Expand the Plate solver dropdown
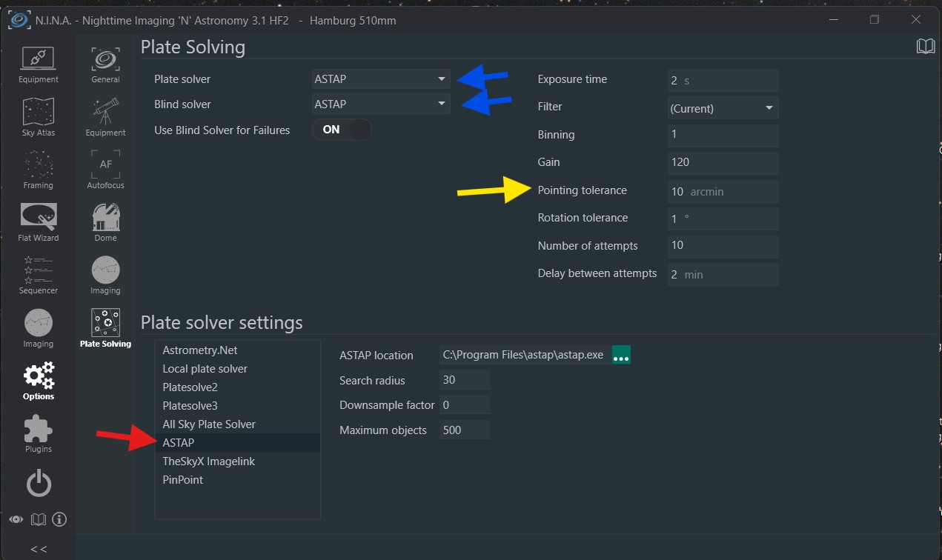Viewport: 942px width, 560px height. [x=381, y=79]
